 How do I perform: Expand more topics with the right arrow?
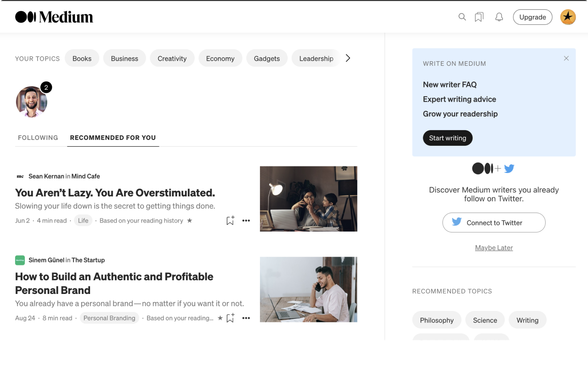coord(348,58)
